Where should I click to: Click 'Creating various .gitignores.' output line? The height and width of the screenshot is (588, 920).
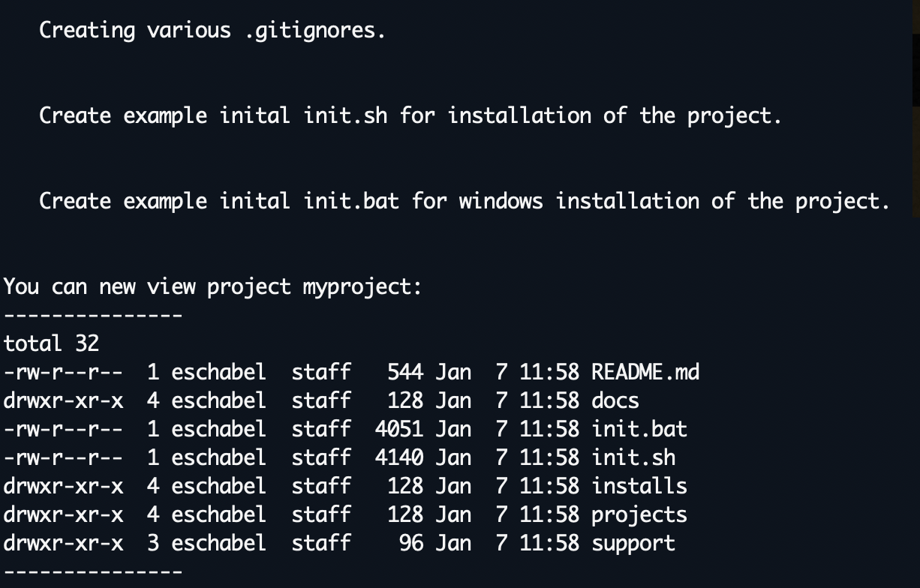tap(212, 31)
